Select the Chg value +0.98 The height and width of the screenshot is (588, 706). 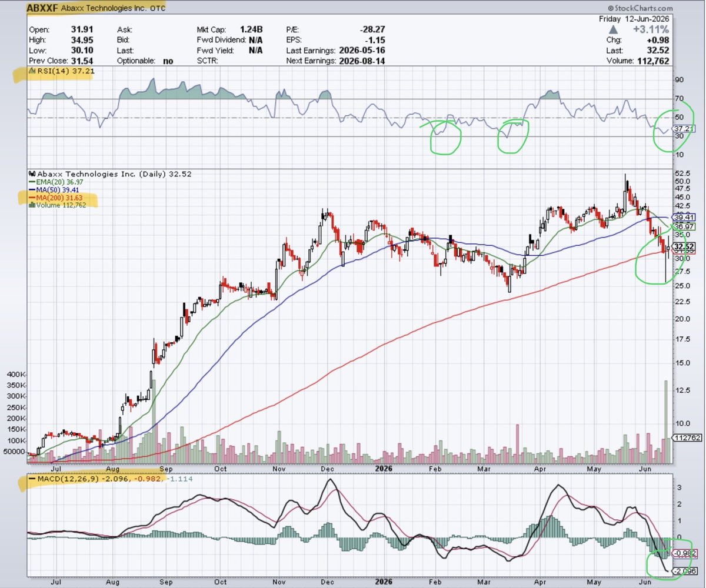(x=659, y=39)
